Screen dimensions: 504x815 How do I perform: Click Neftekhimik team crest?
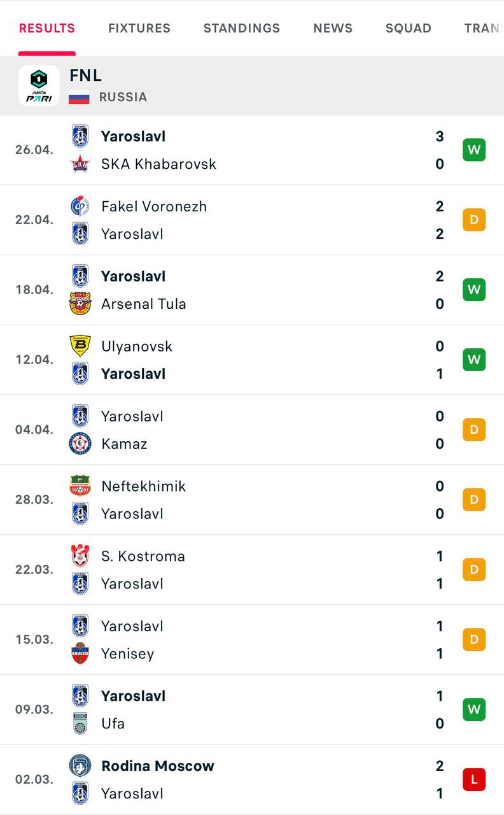(80, 486)
